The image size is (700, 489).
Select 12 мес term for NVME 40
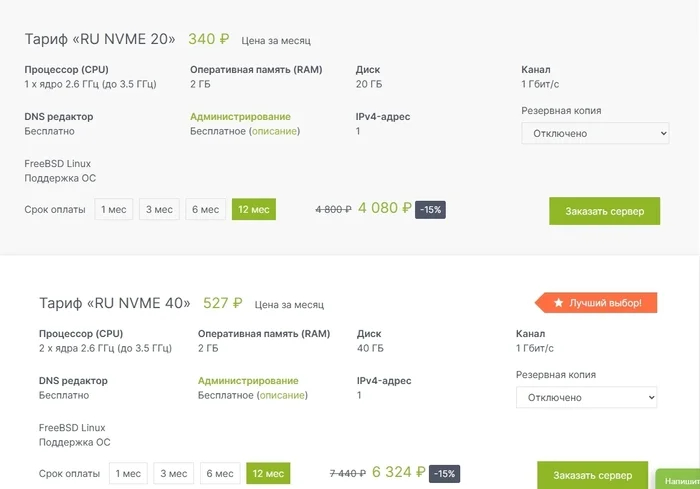(x=269, y=473)
